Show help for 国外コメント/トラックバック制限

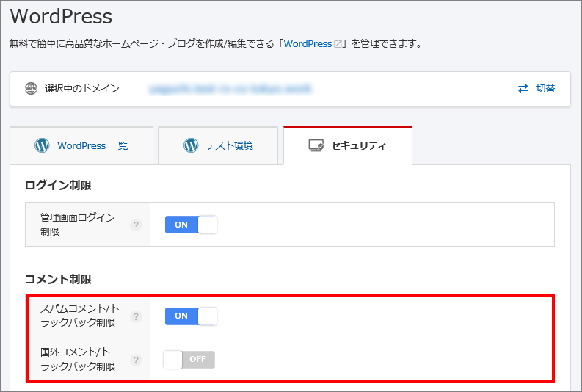coord(137,360)
